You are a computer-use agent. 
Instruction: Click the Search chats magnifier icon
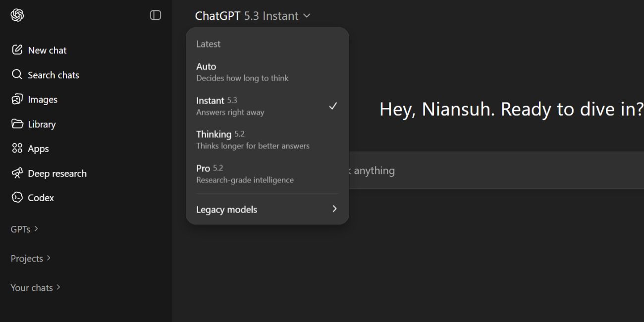[17, 74]
